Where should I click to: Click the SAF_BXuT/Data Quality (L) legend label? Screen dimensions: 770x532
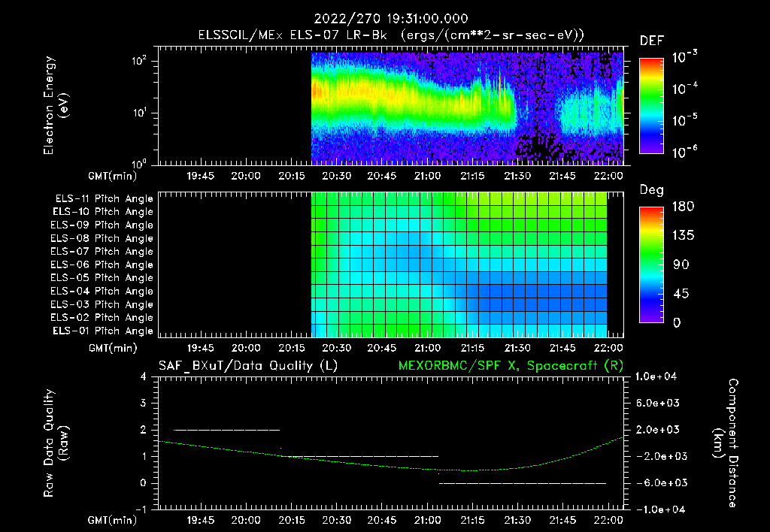click(248, 366)
